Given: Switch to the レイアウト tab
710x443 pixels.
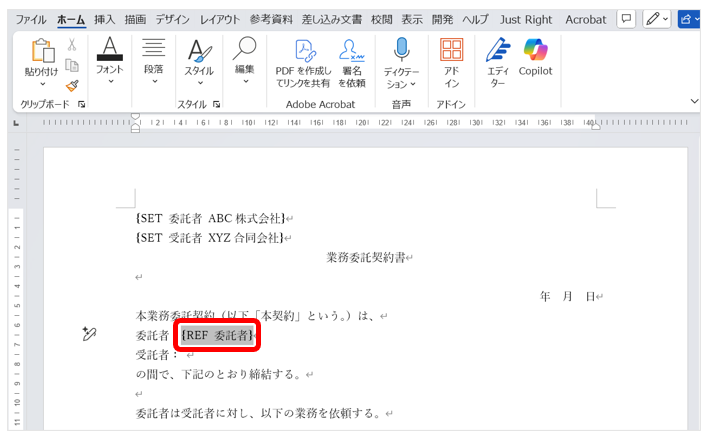Looking at the screenshot, I should click(220, 19).
